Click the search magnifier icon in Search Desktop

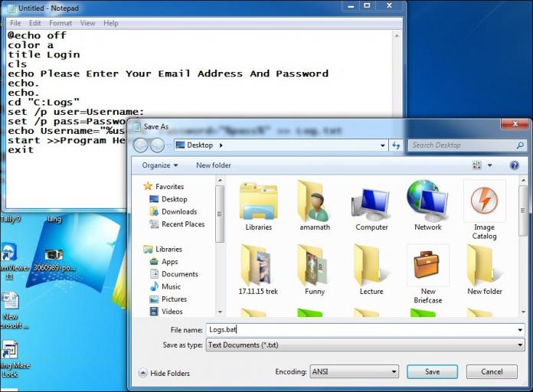click(520, 145)
